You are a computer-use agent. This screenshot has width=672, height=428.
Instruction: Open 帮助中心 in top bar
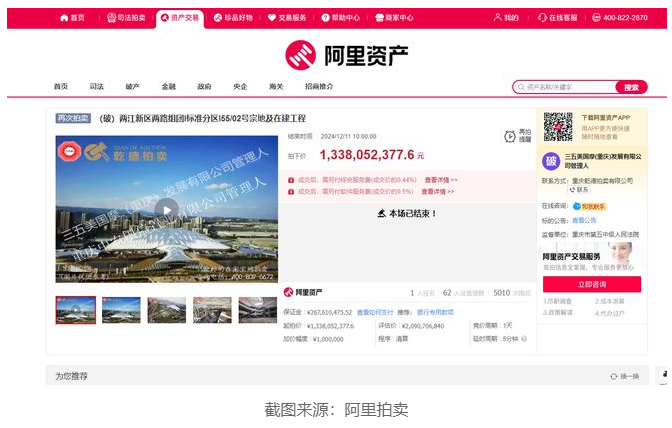(341, 18)
